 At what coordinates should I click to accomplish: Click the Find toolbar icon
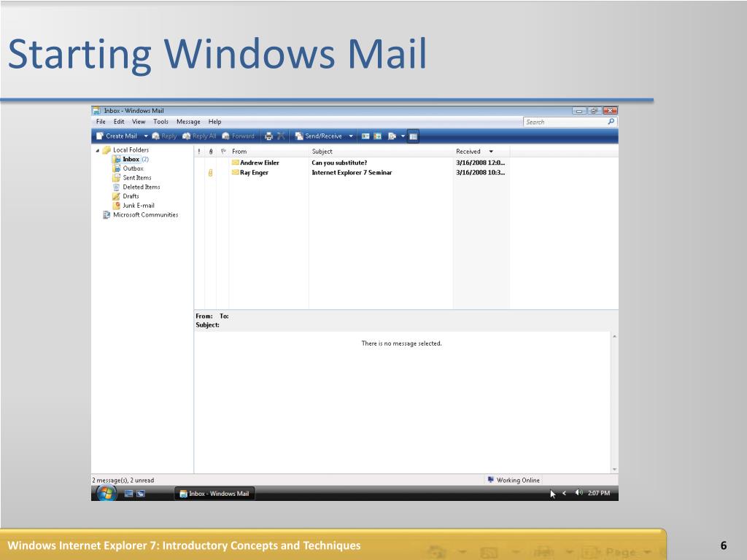392,136
